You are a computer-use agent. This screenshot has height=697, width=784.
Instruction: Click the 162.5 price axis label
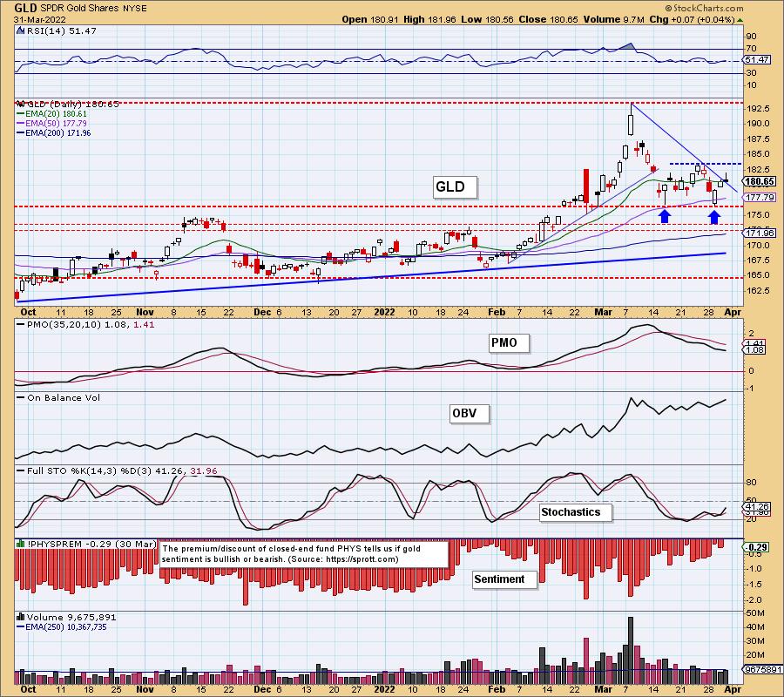click(x=758, y=290)
